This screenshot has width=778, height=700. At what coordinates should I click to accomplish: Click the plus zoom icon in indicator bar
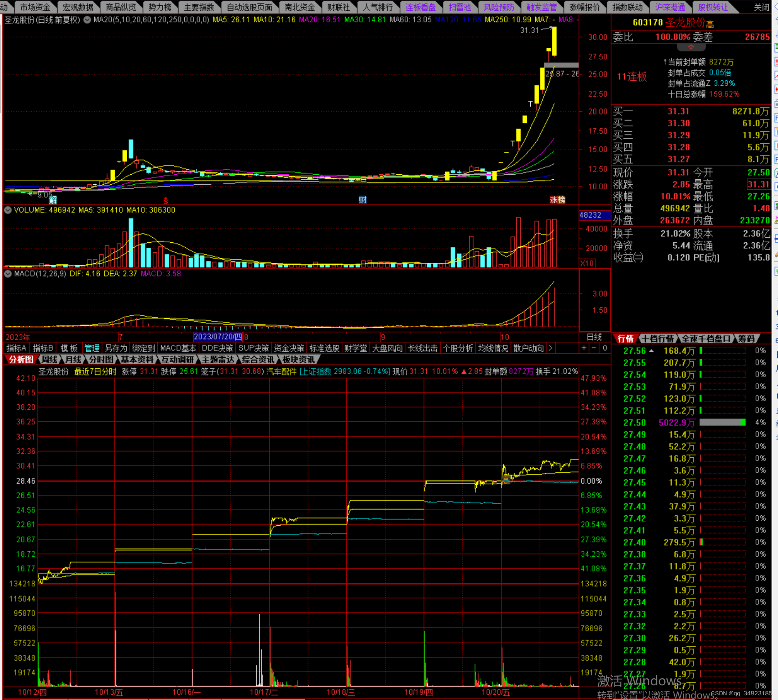coord(584,348)
